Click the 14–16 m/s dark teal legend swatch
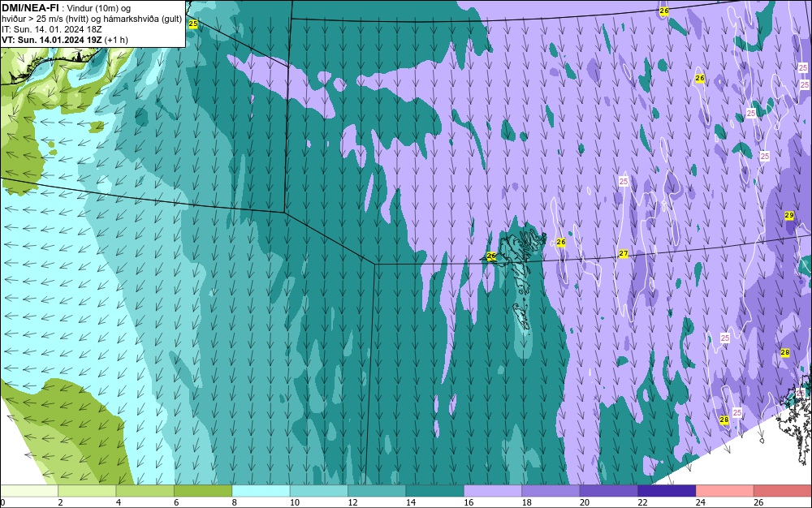This screenshot has width=812, height=508. tap(435, 491)
